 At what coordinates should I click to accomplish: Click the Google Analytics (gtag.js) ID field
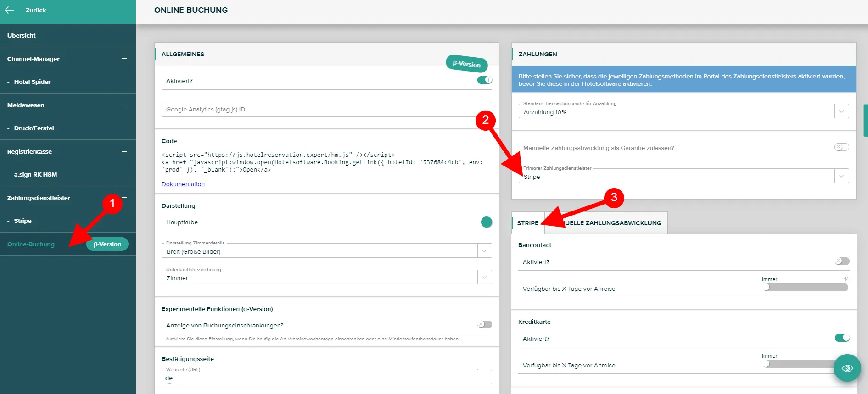[326, 109]
